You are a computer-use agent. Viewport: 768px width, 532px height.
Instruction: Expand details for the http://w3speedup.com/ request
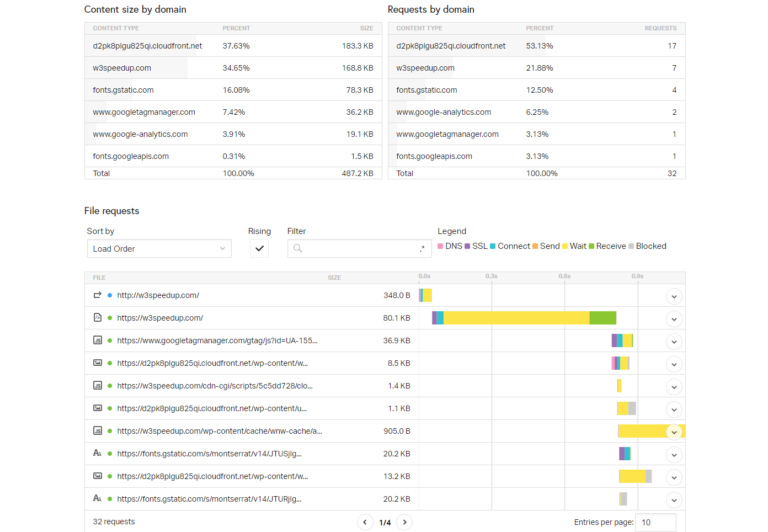(x=674, y=296)
